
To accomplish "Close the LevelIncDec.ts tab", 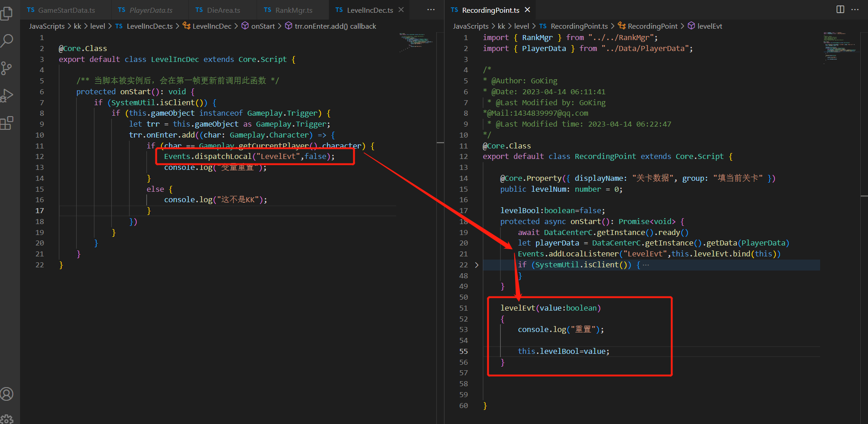I will coord(401,10).
